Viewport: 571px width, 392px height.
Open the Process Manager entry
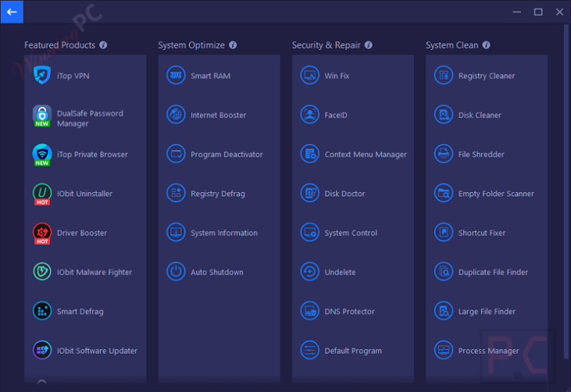pos(488,351)
